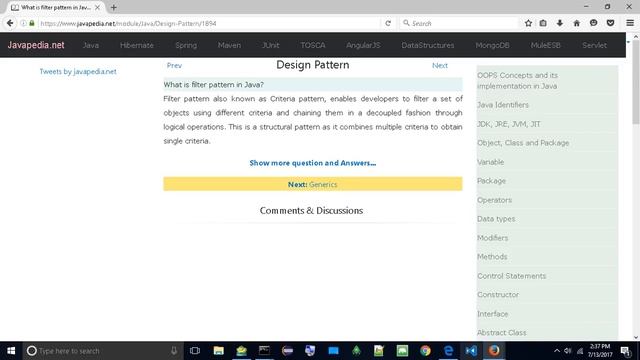Image resolution: width=640 pixels, height=360 pixels.
Task: Show hidden tray icons chevron
Action: 557,351
